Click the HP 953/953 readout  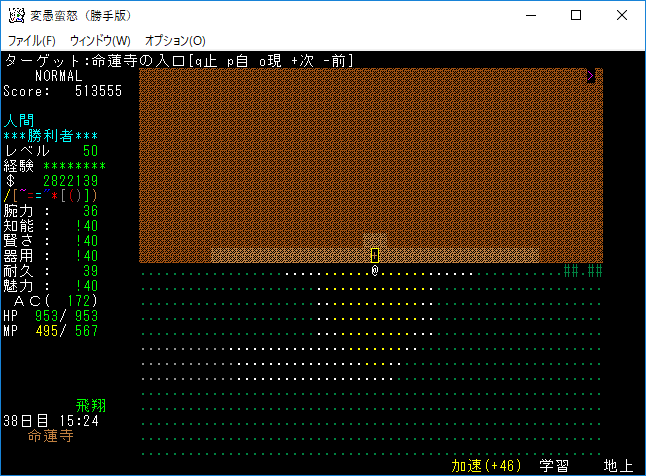click(x=50, y=316)
